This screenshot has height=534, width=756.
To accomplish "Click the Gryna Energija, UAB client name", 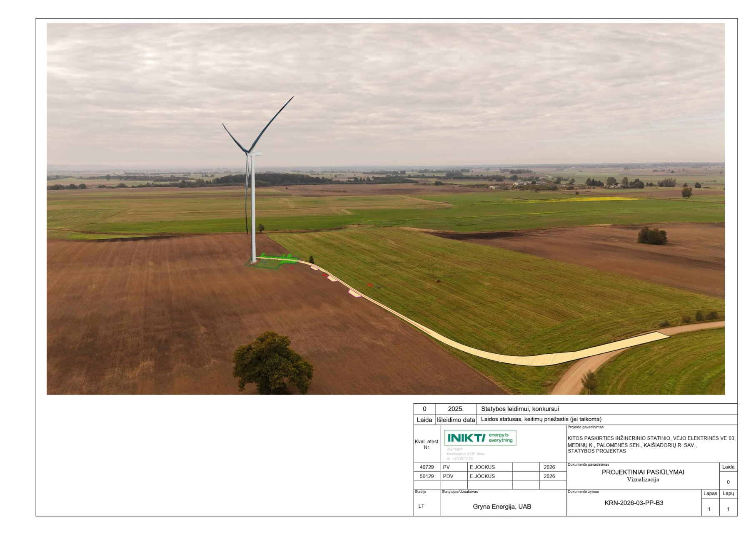I will (x=502, y=507).
